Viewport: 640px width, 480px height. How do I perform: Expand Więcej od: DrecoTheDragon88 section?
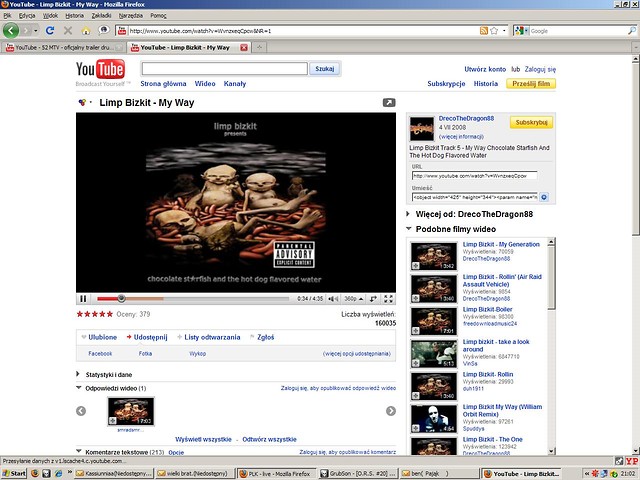[x=408, y=213]
